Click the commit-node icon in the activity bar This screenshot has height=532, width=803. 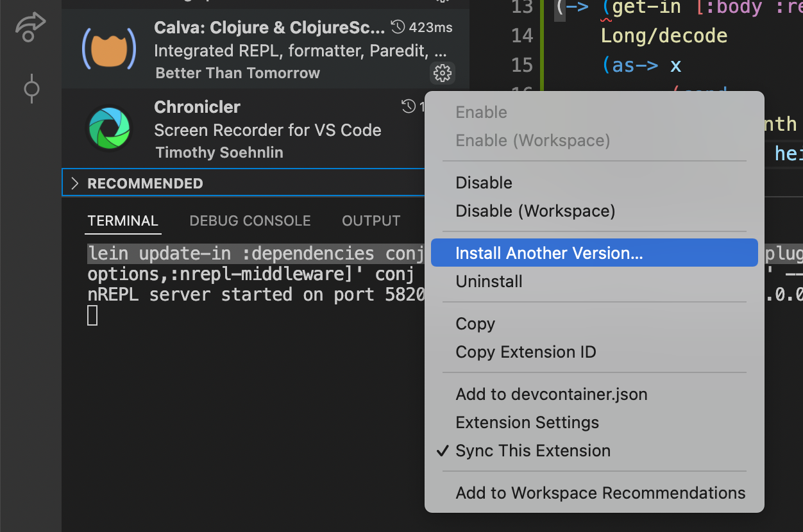click(x=30, y=88)
